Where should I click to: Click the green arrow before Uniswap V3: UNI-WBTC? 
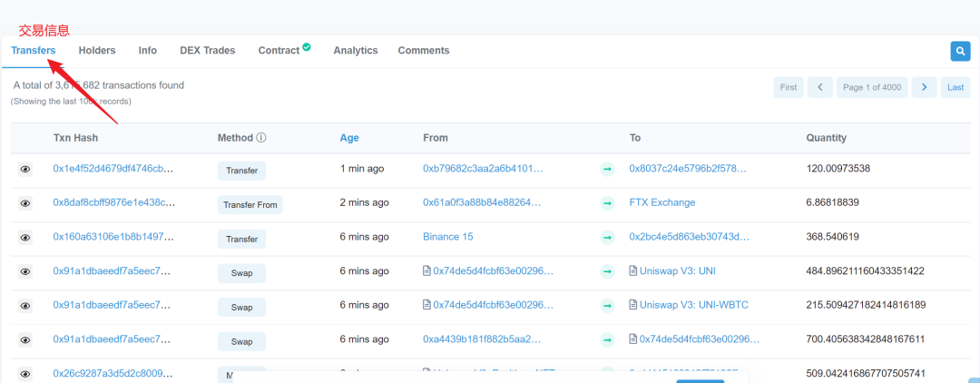[607, 306]
